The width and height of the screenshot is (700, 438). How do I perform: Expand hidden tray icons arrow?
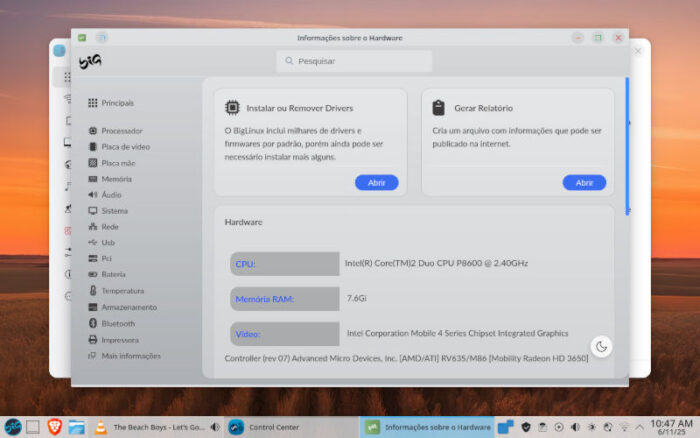point(640,427)
